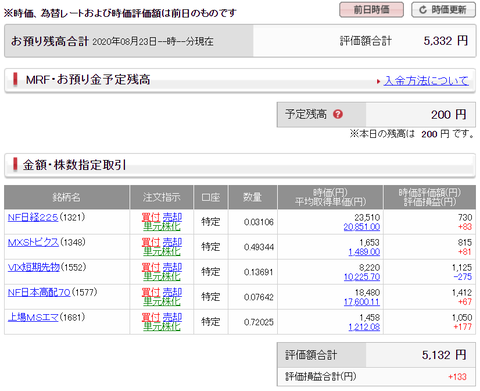The height and width of the screenshot is (391, 480).
Task: Click quantity value 0.07642
Action: tap(258, 297)
